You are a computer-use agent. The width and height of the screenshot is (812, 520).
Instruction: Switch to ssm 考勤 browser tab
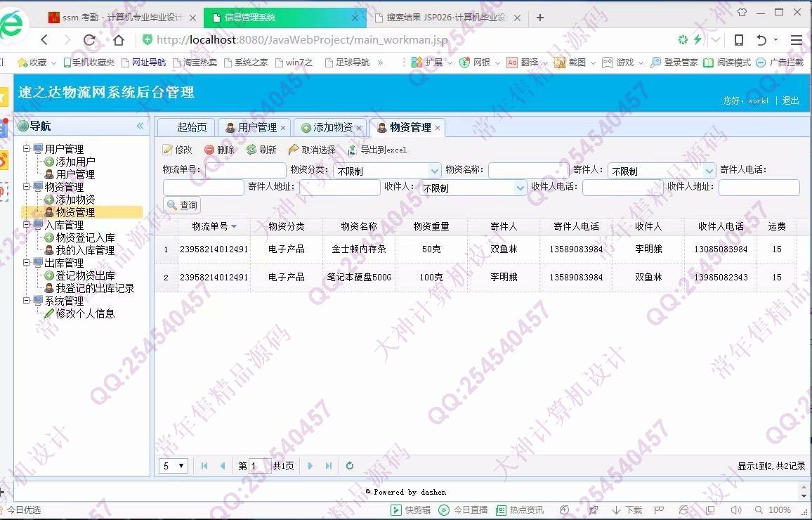[x=122, y=18]
